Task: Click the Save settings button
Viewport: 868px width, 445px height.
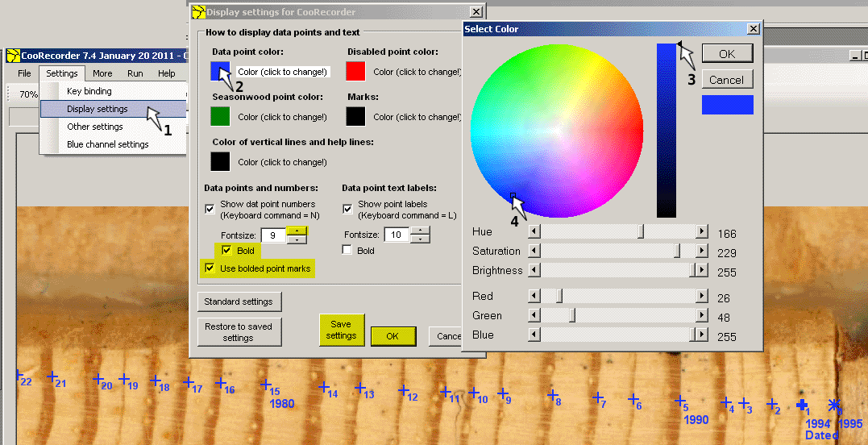Action: pos(342,330)
